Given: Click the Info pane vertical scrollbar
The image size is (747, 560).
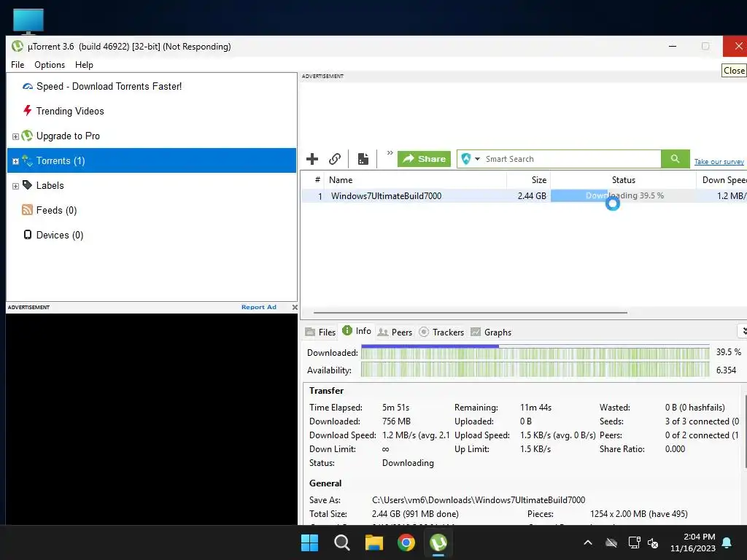Looking at the screenshot, I should pyautogui.click(x=745, y=431).
